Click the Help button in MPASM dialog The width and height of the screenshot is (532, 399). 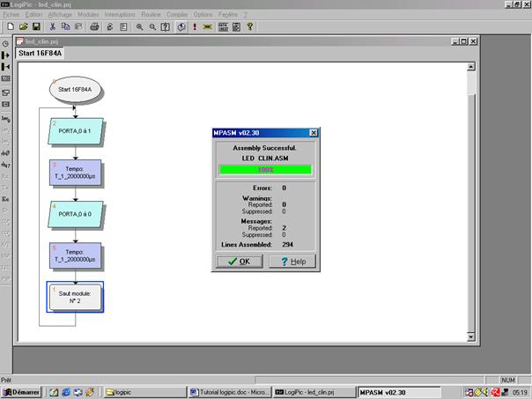292,262
